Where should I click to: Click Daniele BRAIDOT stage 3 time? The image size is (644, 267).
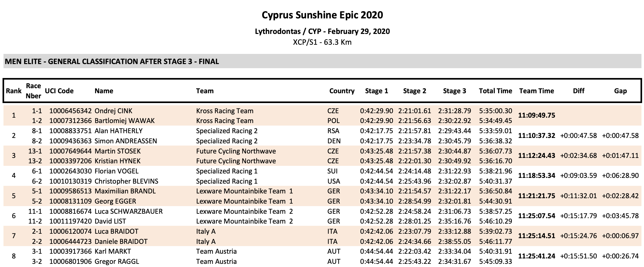pyautogui.click(x=454, y=242)
